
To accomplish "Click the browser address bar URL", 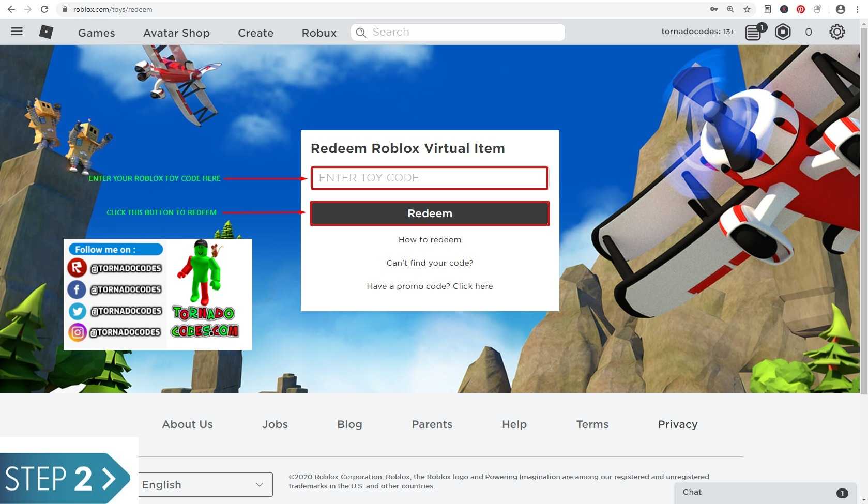I will [113, 9].
